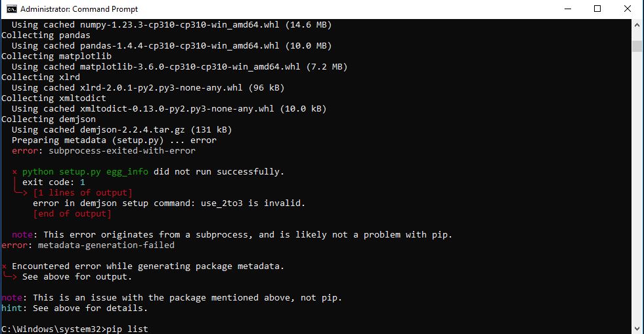Screen dimensions: 644x334
Task: Minimize the Command Prompt window
Action: pos(568,9)
